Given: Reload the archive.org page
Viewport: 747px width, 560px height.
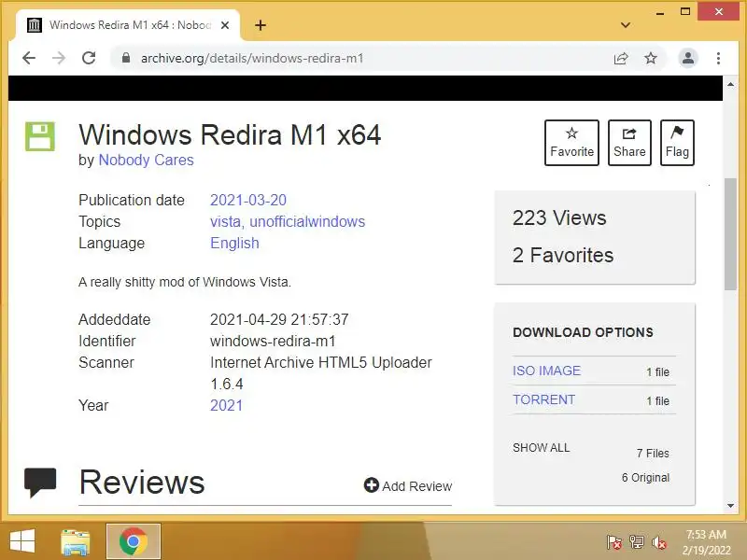Looking at the screenshot, I should tap(89, 58).
